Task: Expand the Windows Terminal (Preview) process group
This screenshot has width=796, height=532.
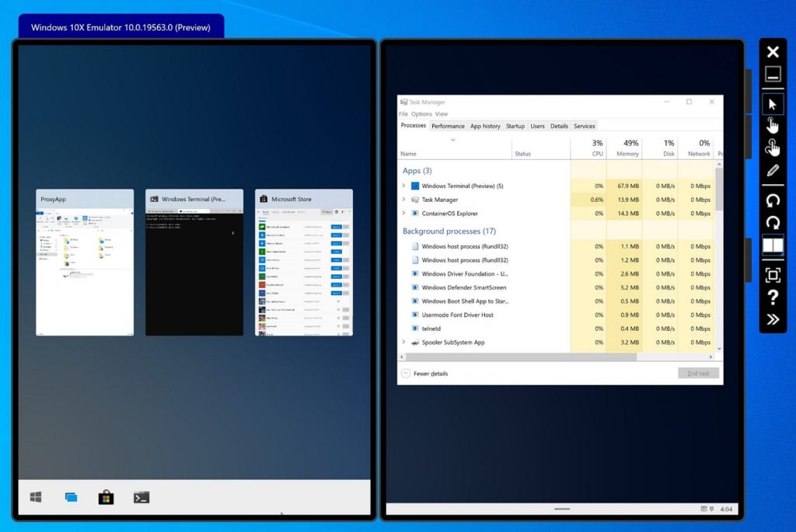Action: (404, 185)
